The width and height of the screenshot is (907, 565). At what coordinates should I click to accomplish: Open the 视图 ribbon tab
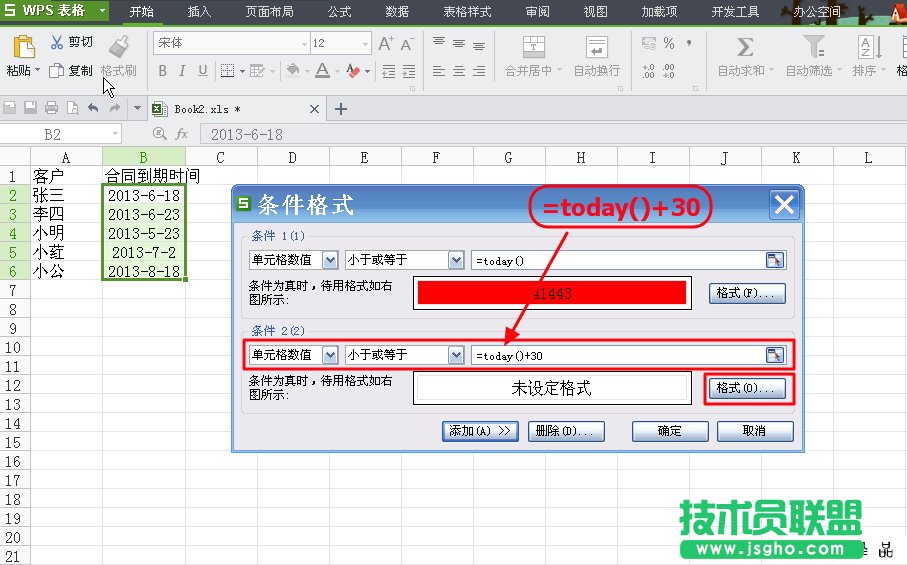tap(595, 12)
